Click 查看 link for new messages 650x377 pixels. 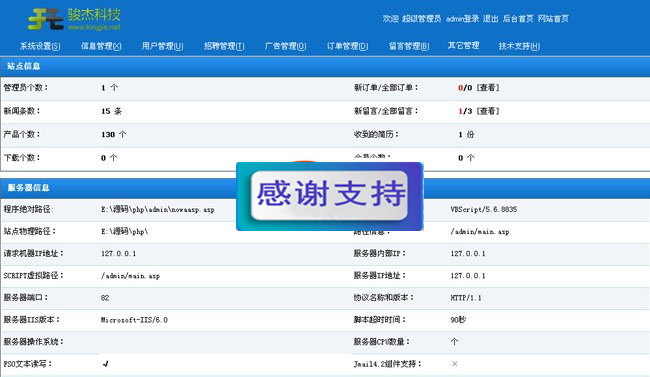tap(488, 111)
